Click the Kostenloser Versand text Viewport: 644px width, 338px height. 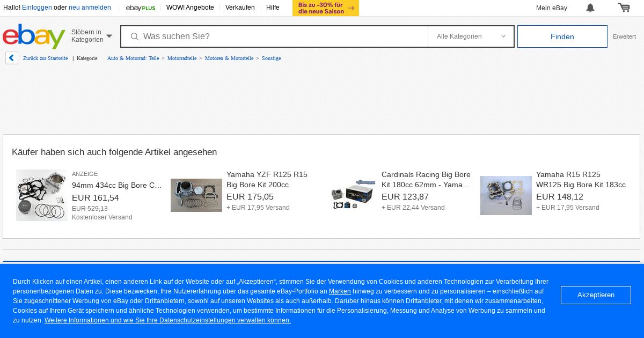102,217
